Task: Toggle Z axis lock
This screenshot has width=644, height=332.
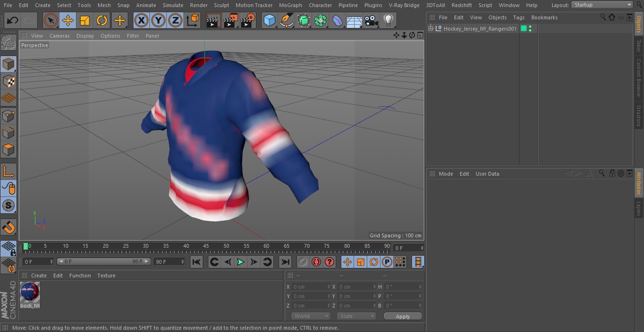Action: [x=175, y=20]
